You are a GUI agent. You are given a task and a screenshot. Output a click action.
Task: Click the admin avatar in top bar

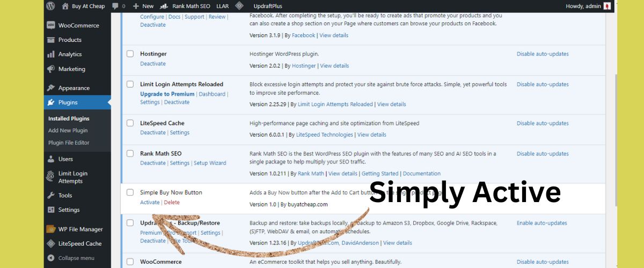[607, 6]
